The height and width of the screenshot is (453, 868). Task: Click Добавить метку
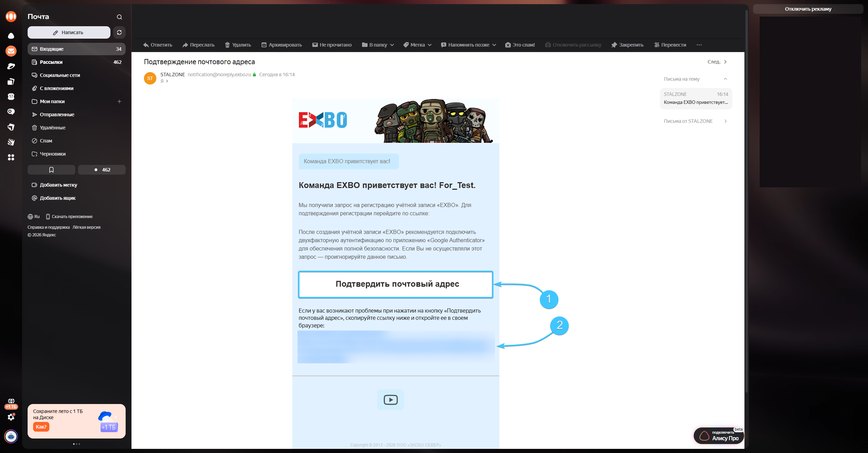pos(55,185)
